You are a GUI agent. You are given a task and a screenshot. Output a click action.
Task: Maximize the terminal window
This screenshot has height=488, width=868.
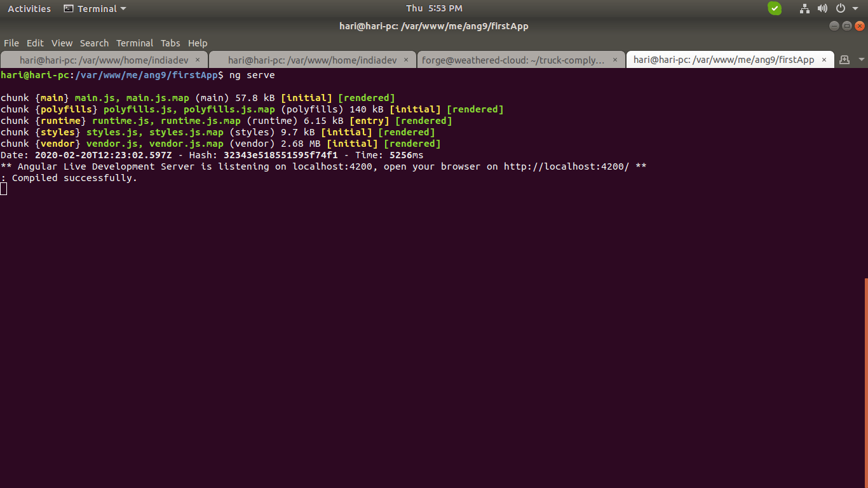click(847, 26)
